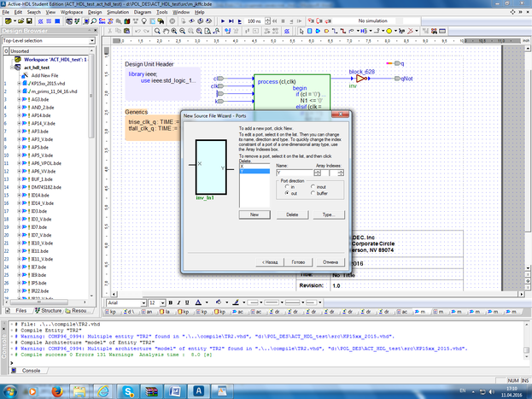This screenshot has width=532, height=399.
Task: Click Add New File in design tree
Action: [44, 75]
